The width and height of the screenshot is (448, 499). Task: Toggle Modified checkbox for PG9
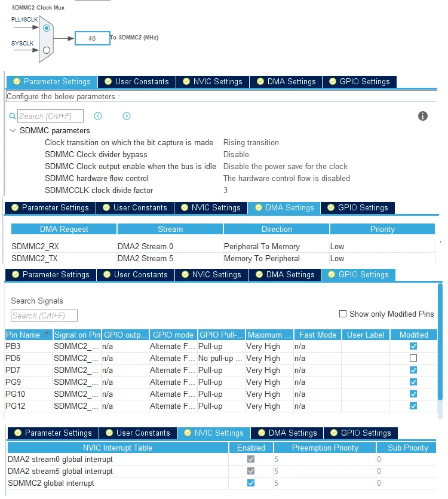413,382
